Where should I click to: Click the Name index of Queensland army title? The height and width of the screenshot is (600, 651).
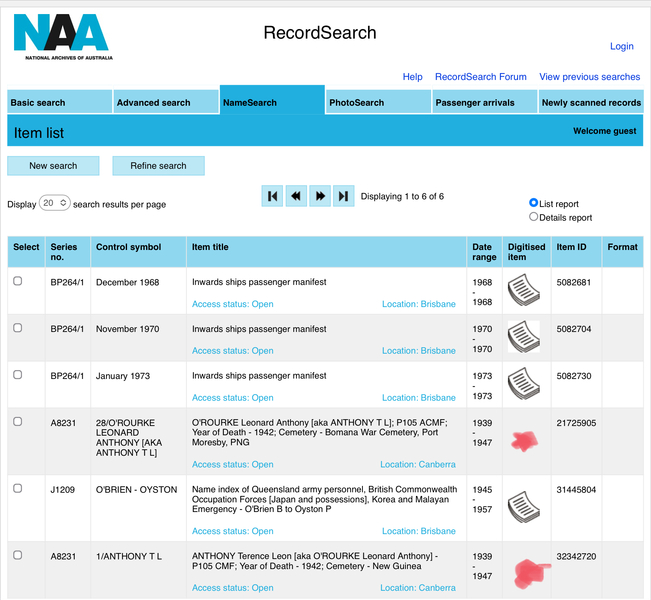324,499
